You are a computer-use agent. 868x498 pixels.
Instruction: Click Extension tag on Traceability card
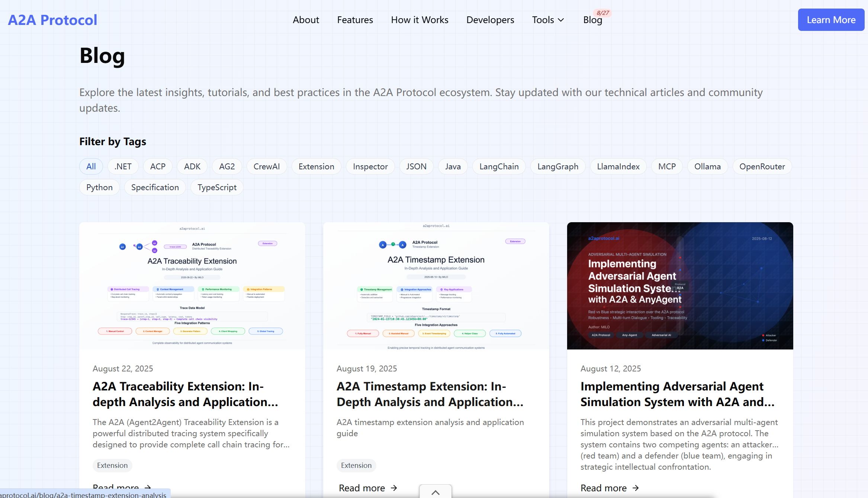(x=112, y=465)
